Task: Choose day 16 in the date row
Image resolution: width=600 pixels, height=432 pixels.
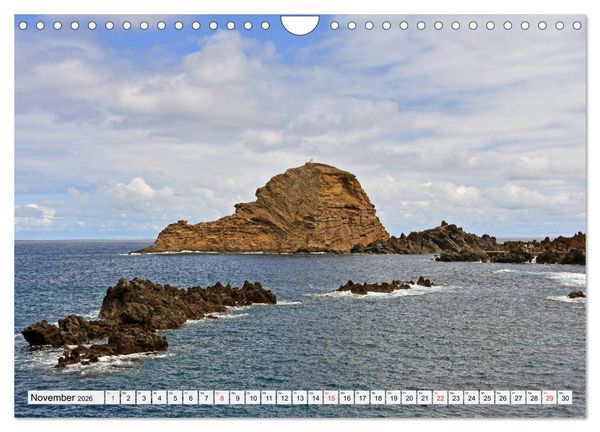Action: pos(347,398)
